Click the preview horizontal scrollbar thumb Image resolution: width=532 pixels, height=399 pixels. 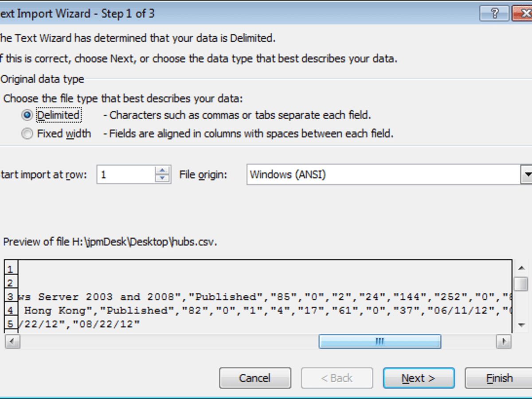coord(380,341)
